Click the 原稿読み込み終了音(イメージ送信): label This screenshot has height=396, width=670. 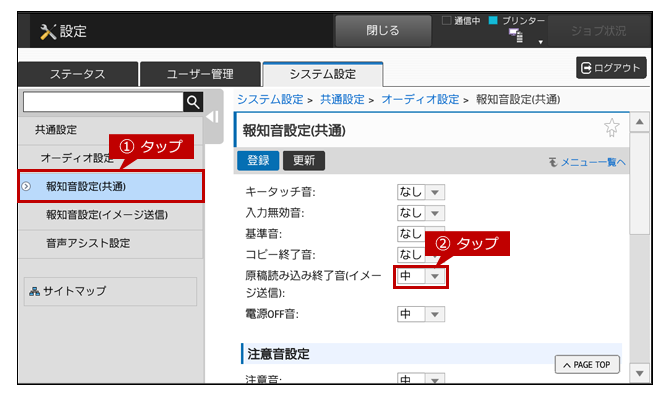313,285
